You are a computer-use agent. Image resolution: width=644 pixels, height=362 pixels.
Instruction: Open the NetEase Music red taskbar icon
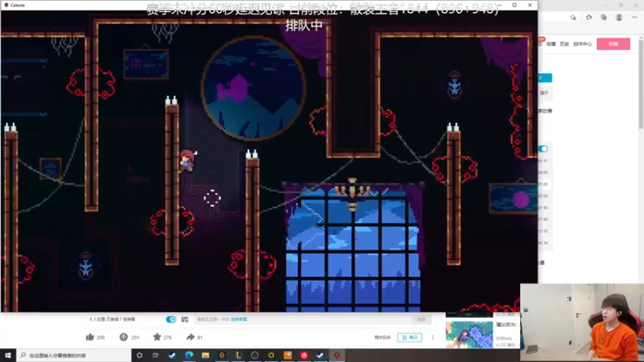point(304,356)
